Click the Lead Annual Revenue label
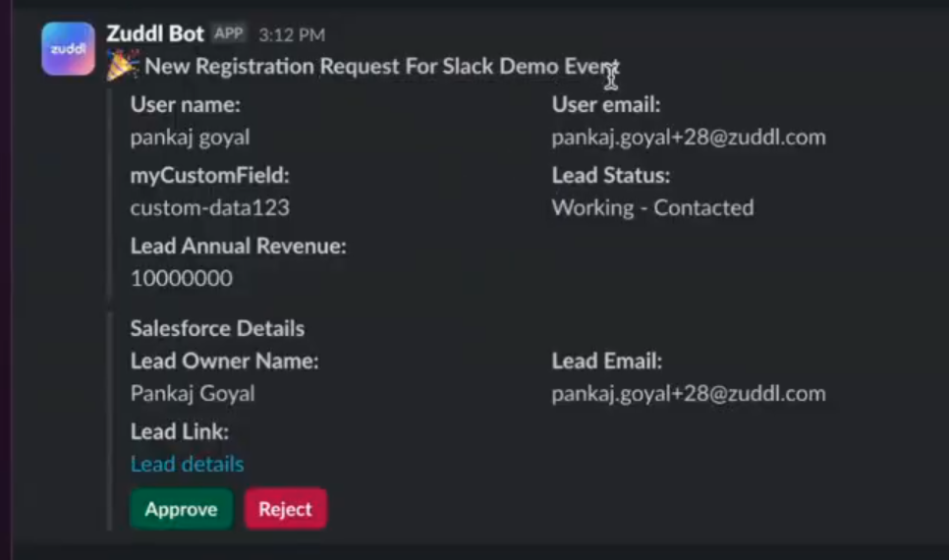The image size is (949, 560). (238, 247)
